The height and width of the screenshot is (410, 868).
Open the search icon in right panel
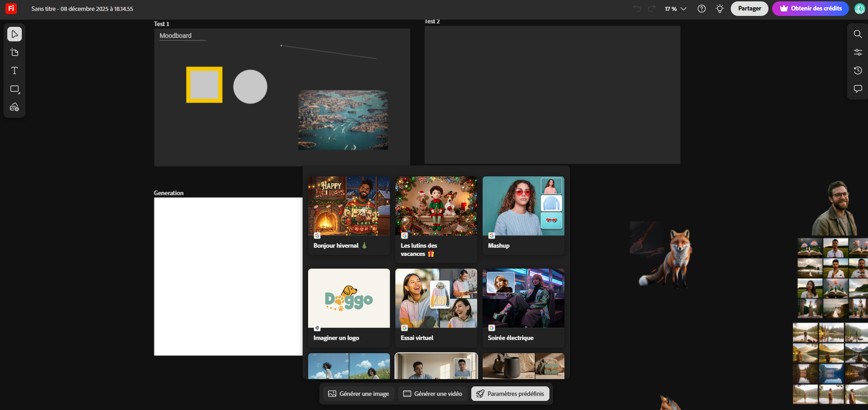[x=858, y=34]
